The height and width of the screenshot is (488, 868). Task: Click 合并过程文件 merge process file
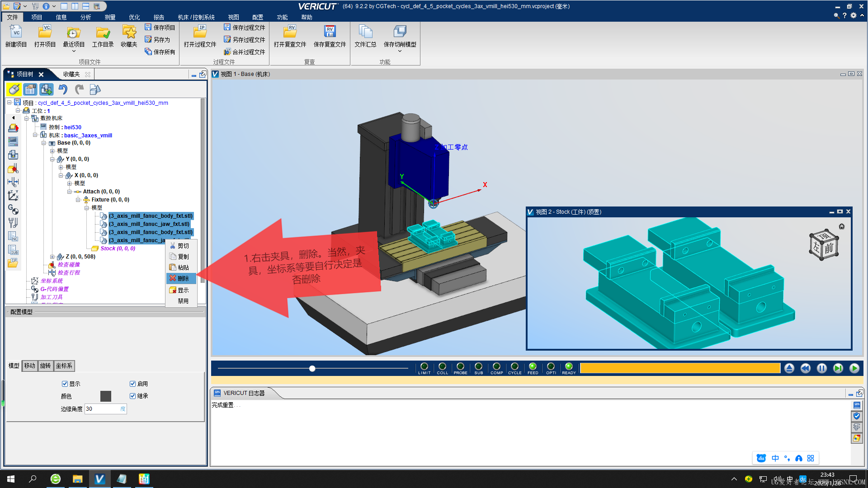(244, 52)
